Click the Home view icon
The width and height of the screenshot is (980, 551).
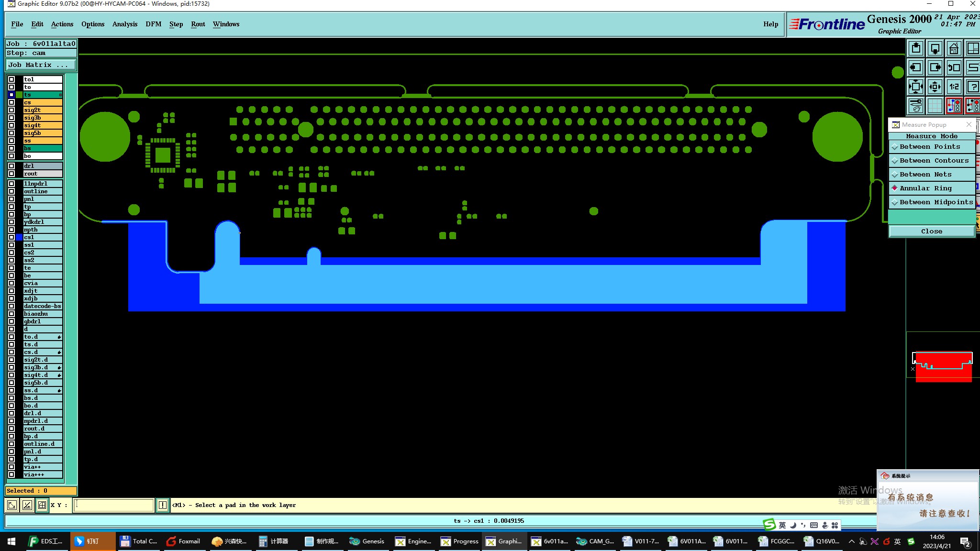[954, 48]
